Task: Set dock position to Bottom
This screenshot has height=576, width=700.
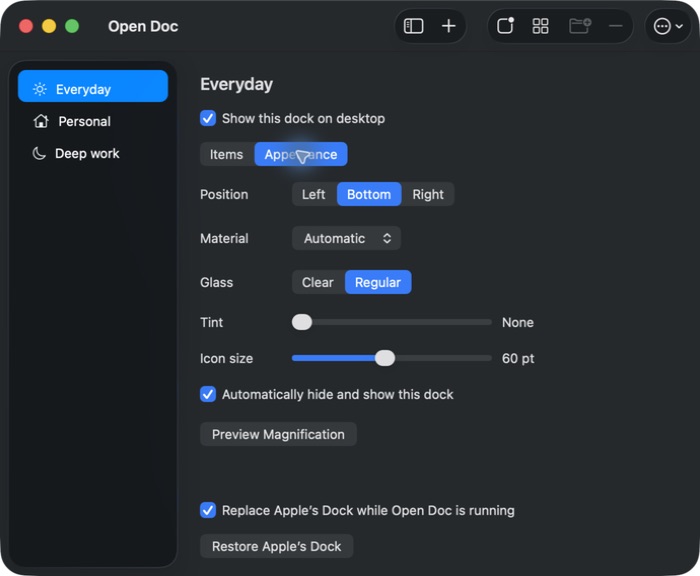Action: coord(369,194)
